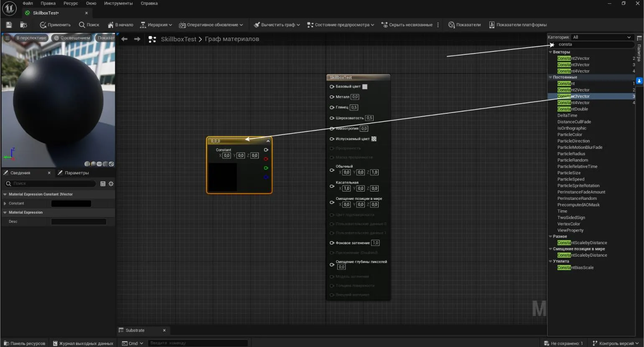Open Показатели платформы (Platform Stats)
644x347 pixels.
tap(518, 25)
